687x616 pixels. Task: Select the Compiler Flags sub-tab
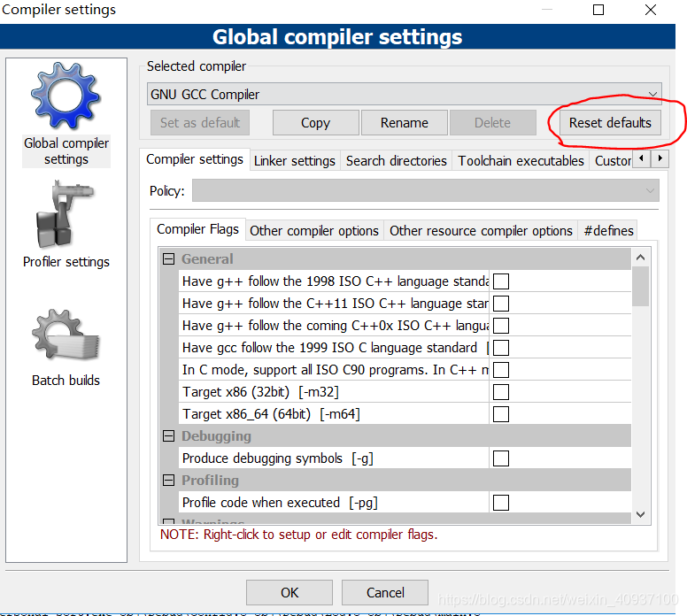197,229
